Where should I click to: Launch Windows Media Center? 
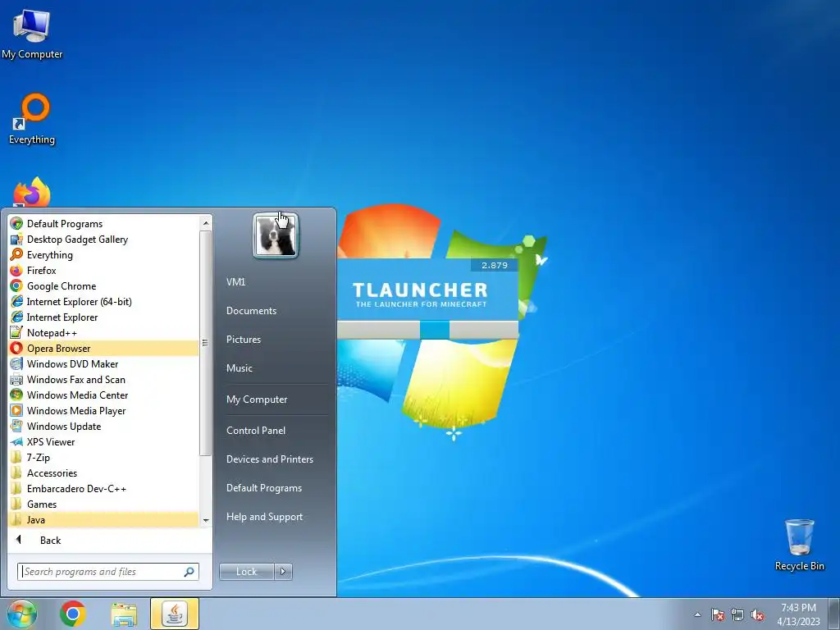pyautogui.click(x=103, y=395)
